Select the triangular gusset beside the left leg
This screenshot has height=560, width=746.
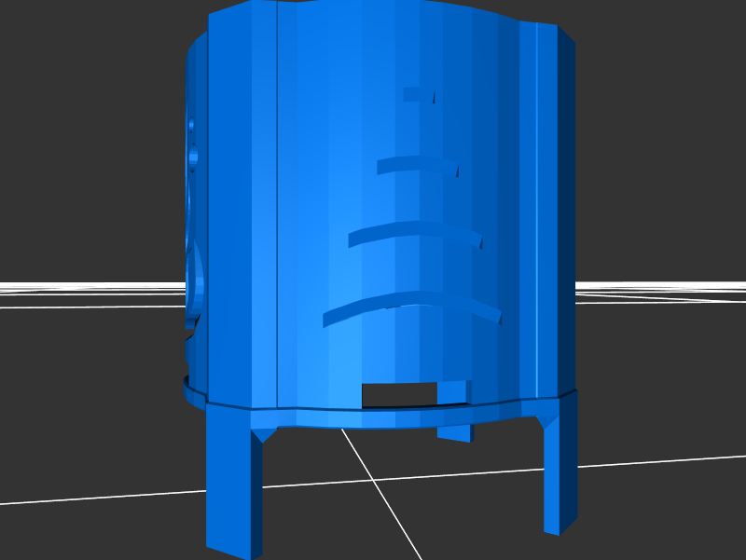pyautogui.click(x=263, y=434)
